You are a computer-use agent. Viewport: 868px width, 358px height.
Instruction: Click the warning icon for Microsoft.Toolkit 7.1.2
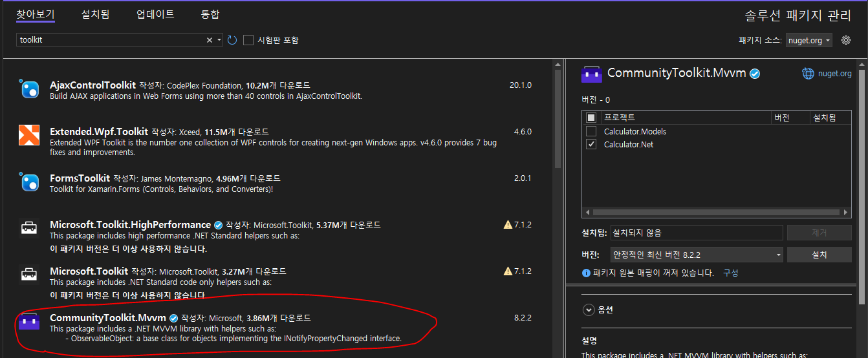508,271
